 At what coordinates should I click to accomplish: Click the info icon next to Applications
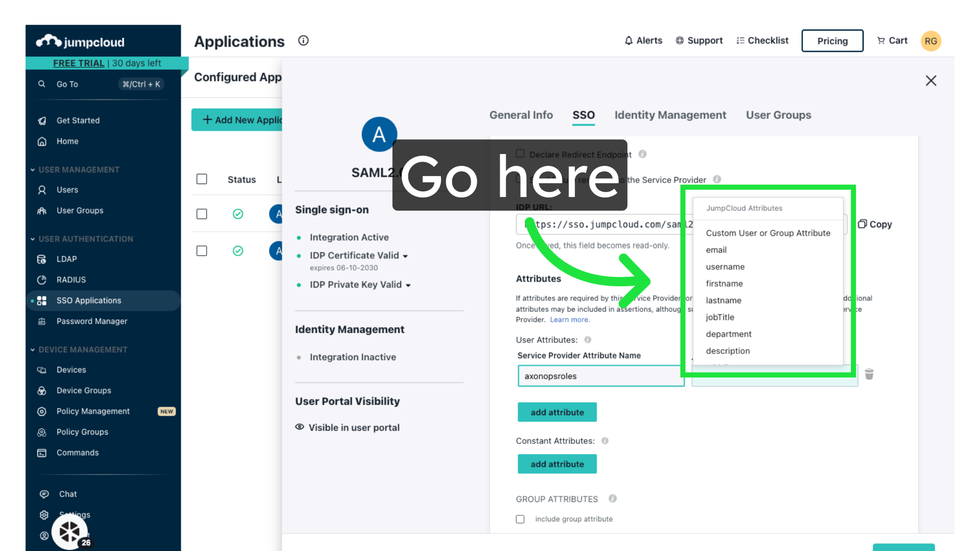pyautogui.click(x=303, y=40)
